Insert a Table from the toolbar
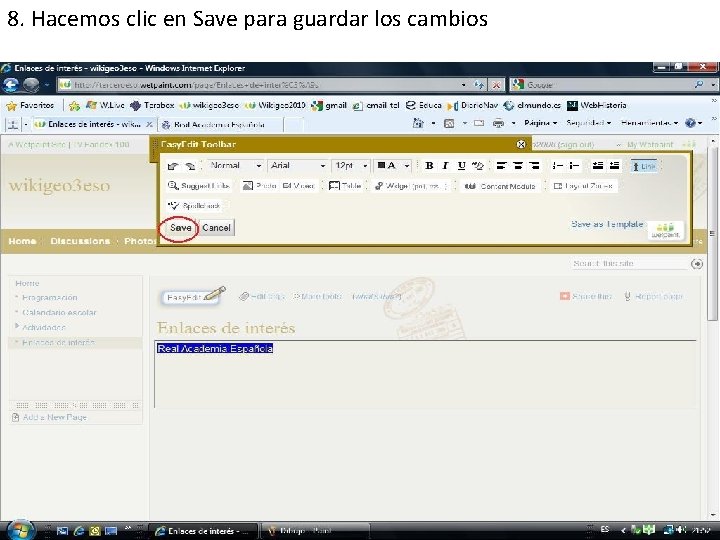720x540 pixels. click(x=345, y=186)
